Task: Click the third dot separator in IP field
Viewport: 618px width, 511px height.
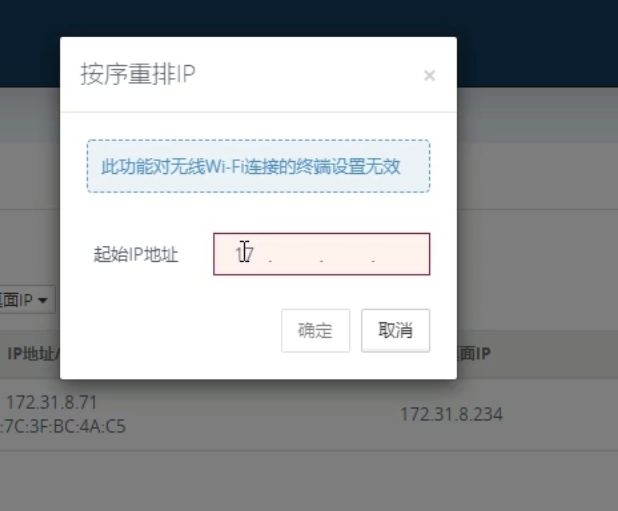Action: pyautogui.click(x=373, y=261)
